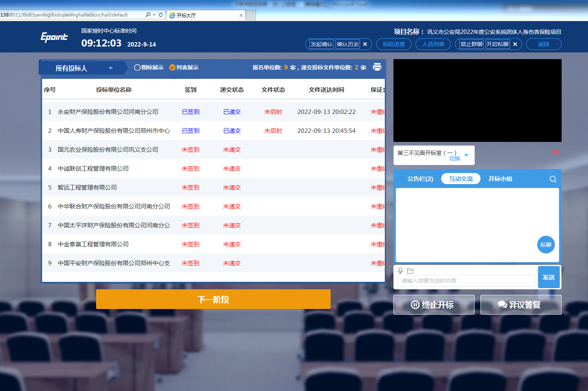The image size is (588, 391).
Task: Click 已签到 status for 永安财产保险
Action: pos(191,112)
